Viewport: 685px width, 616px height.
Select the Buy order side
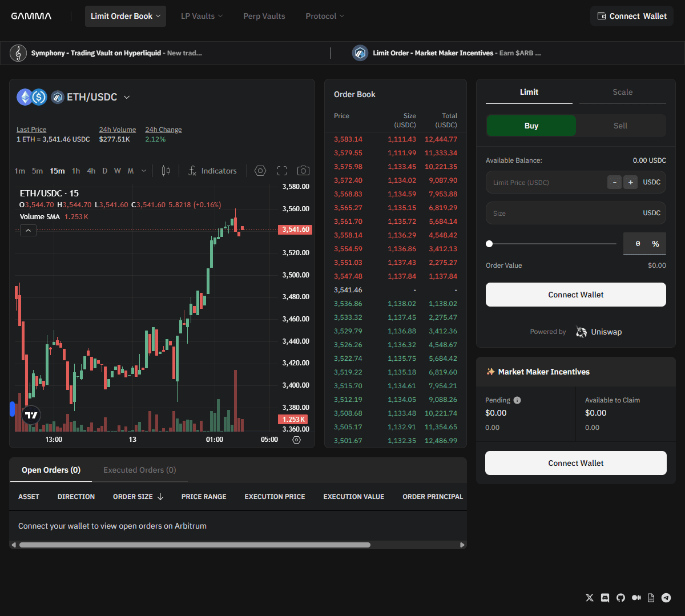pyautogui.click(x=531, y=126)
